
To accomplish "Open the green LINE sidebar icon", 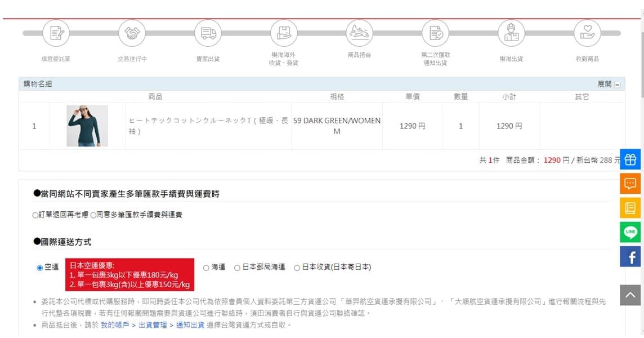I will point(630,232).
